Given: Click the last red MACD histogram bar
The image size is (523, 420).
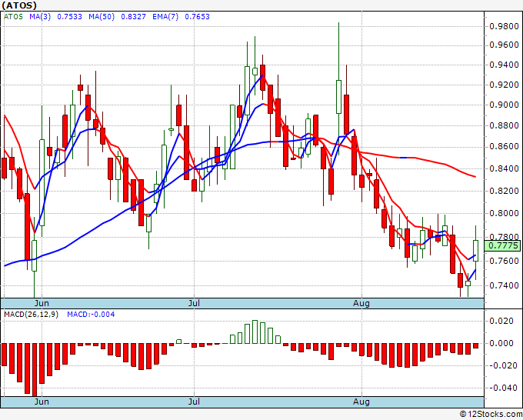Looking at the screenshot, I should (475, 346).
